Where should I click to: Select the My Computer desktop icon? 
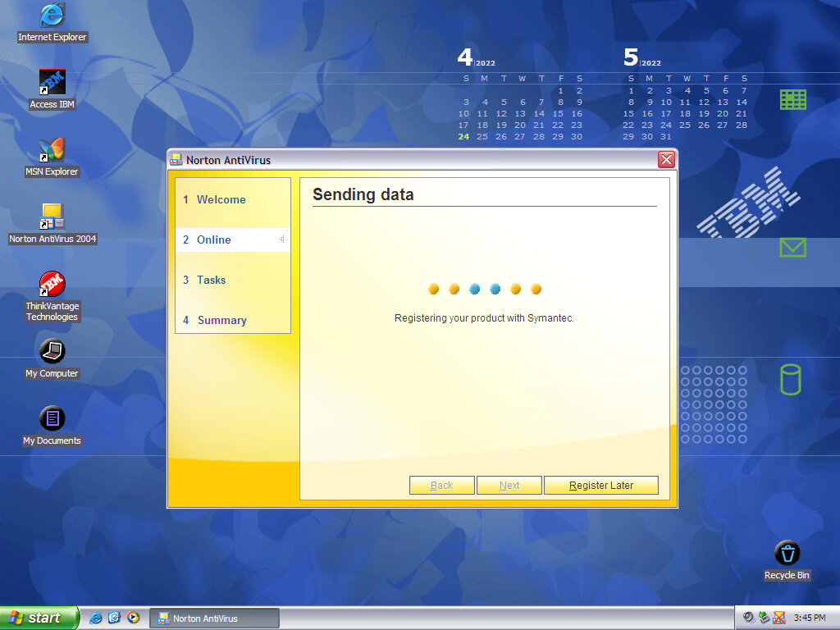[52, 352]
